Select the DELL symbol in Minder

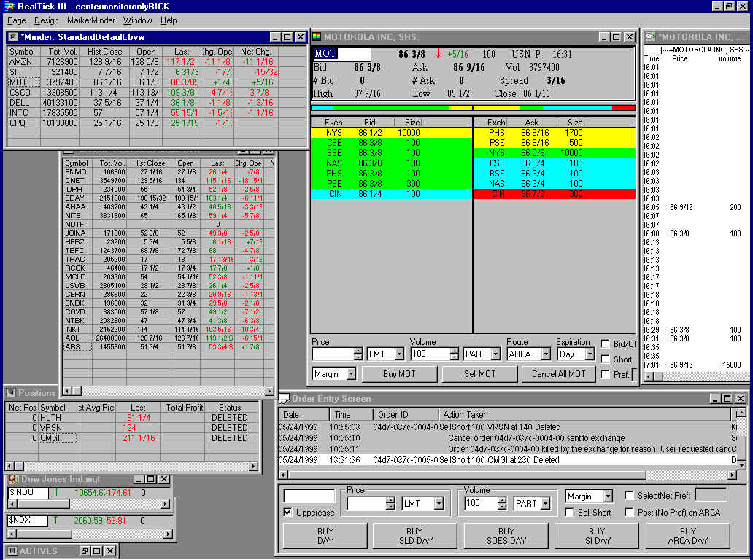[19, 103]
